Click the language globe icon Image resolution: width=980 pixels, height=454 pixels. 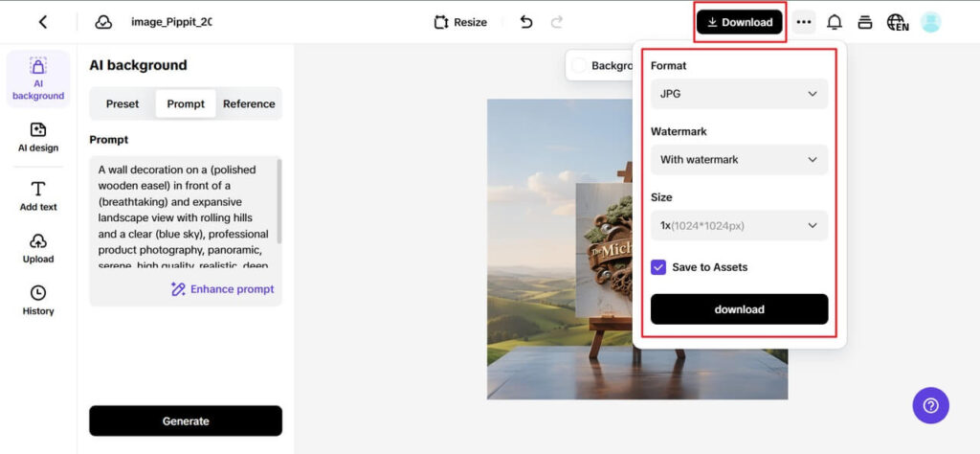[897, 22]
